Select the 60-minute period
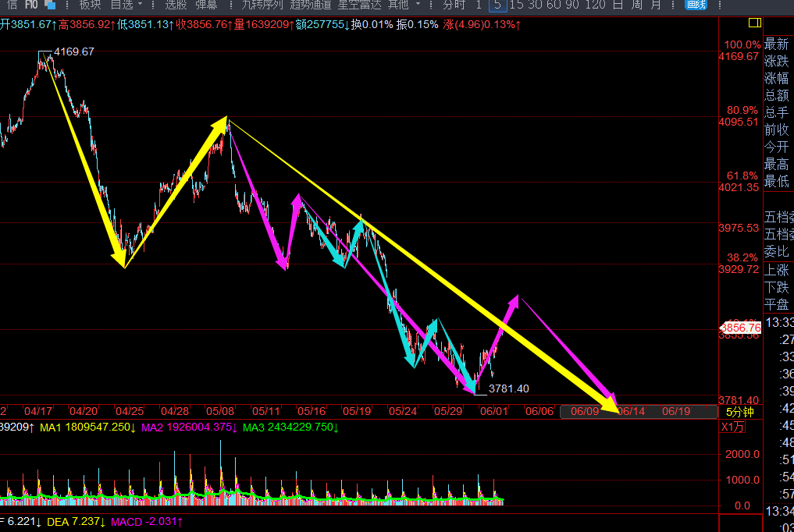This screenshot has width=794, height=532. pyautogui.click(x=554, y=5)
